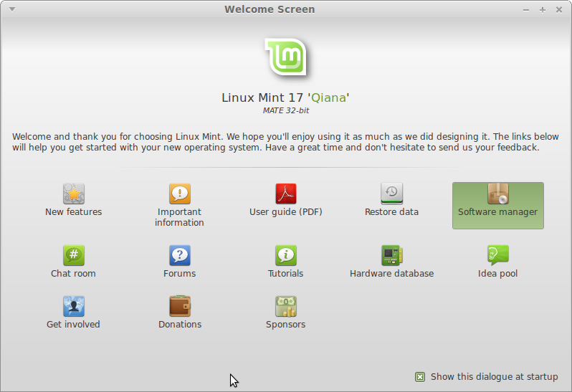Click the Welcome Screen title text
This screenshot has width=572, height=392.
(x=270, y=9)
